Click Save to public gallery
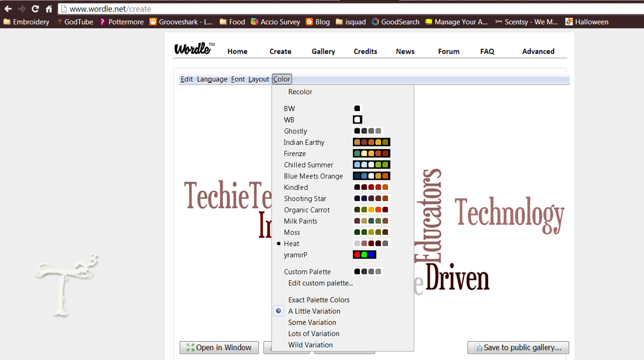 [x=518, y=347]
